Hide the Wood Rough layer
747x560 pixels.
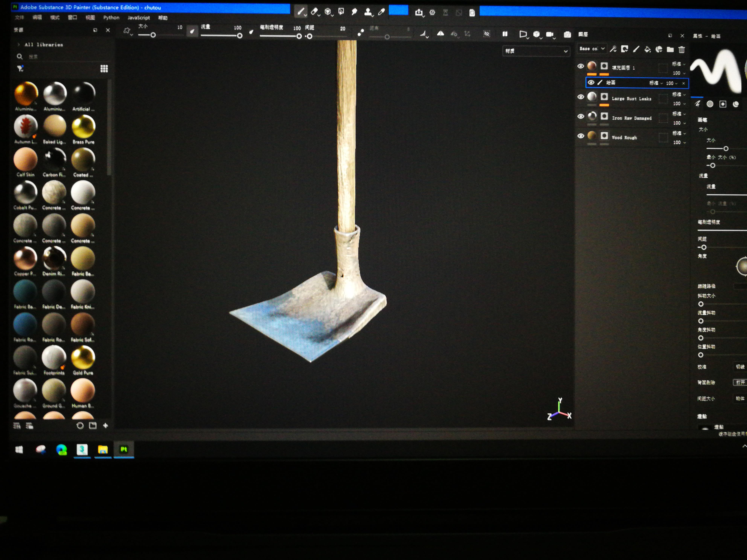click(581, 136)
